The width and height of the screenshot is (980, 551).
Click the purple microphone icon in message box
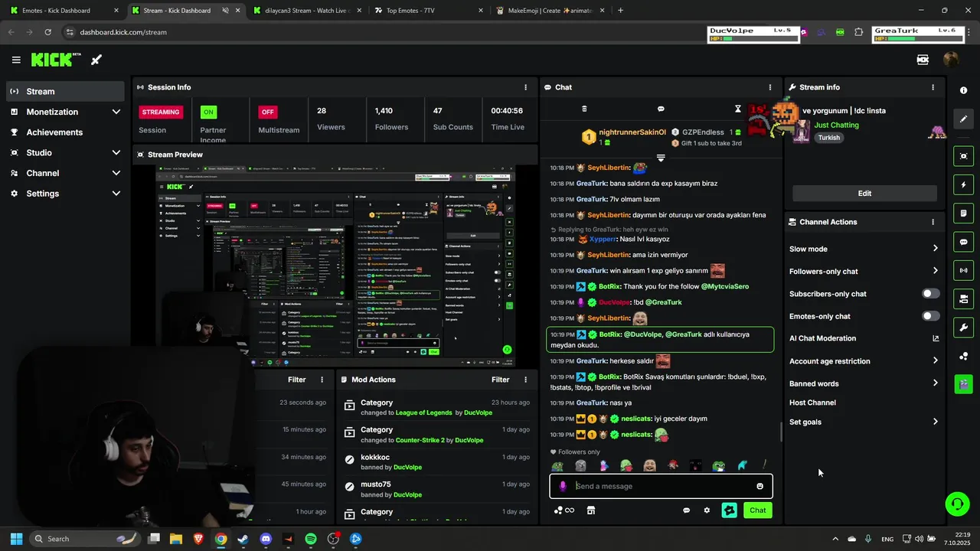pyautogui.click(x=563, y=486)
